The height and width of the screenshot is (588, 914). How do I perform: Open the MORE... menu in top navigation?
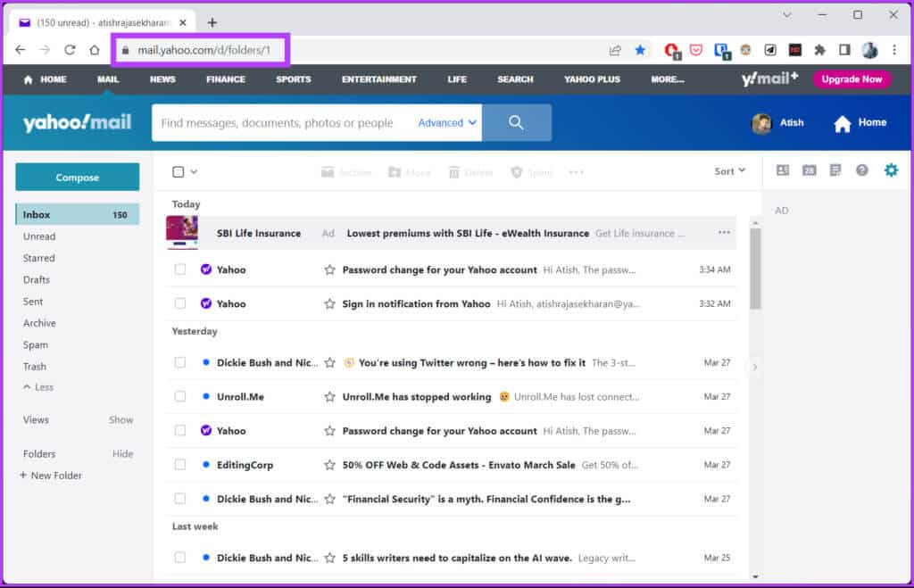pos(668,79)
